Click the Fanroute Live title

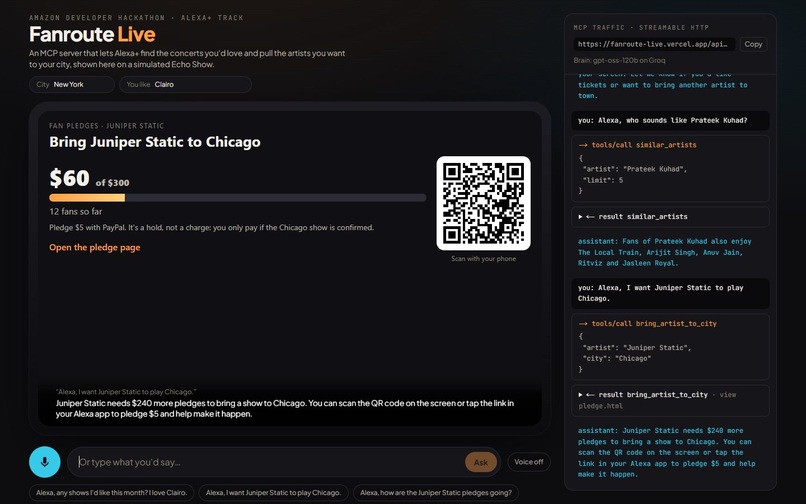tap(92, 34)
